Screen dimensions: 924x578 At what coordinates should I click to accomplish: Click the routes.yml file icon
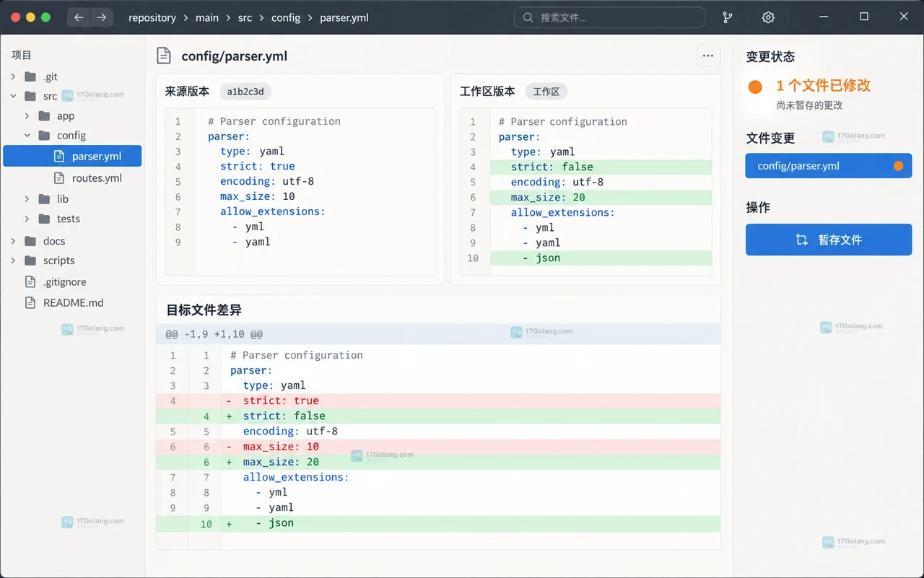coord(58,178)
